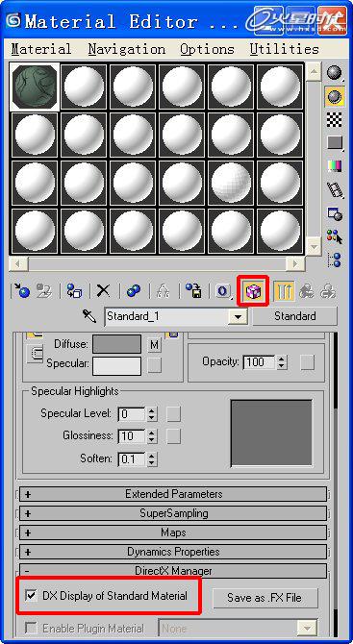
Task: Expand the Maps rollout
Action: pyautogui.click(x=173, y=533)
